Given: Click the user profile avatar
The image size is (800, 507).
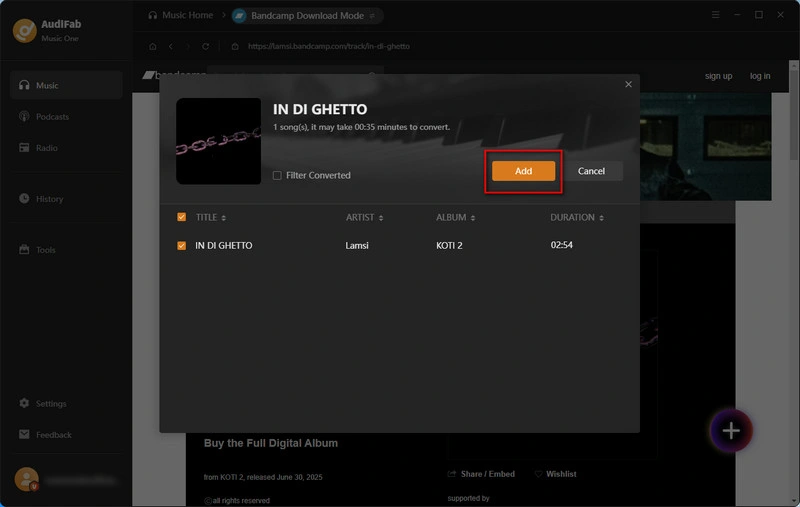Looking at the screenshot, I should click(27, 479).
